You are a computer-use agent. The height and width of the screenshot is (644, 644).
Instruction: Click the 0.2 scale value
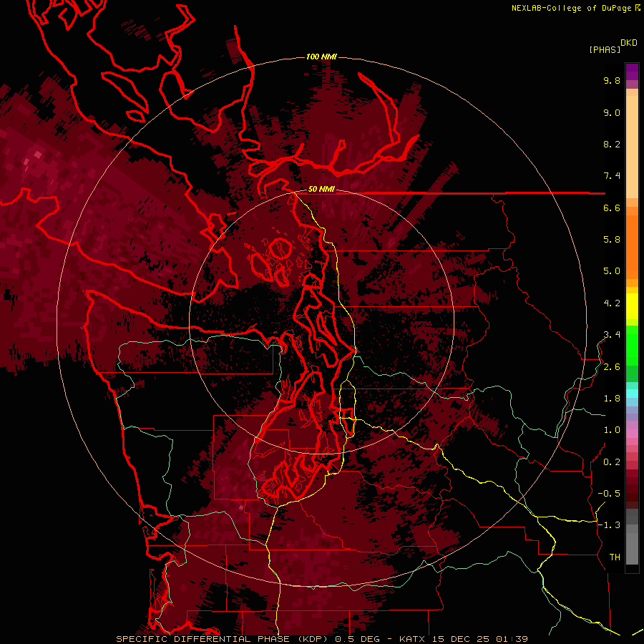coord(612,462)
